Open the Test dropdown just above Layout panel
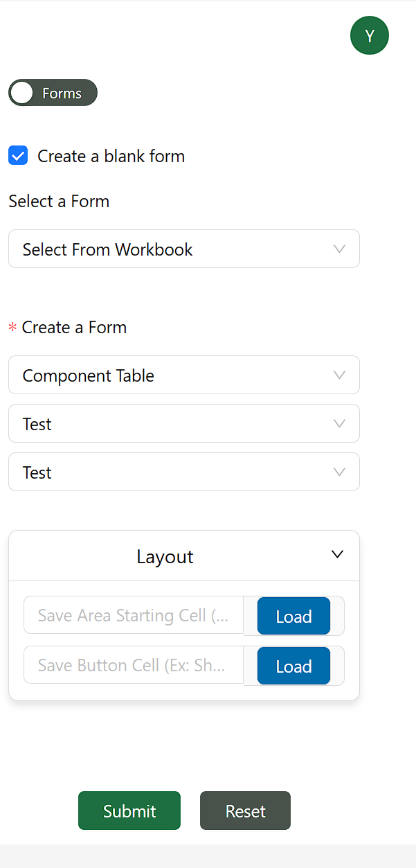The height and width of the screenshot is (868, 416). point(184,472)
